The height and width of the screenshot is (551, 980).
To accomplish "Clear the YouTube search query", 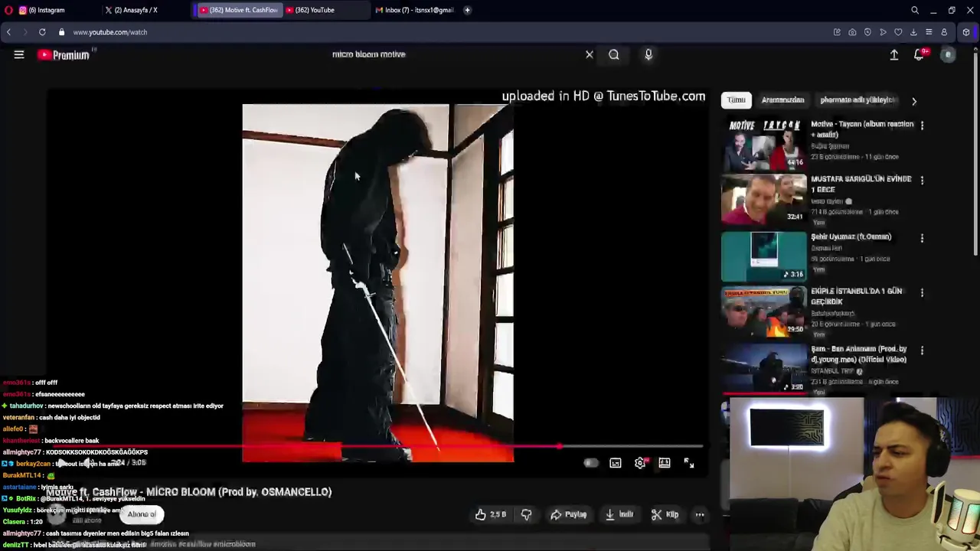I will pyautogui.click(x=590, y=54).
